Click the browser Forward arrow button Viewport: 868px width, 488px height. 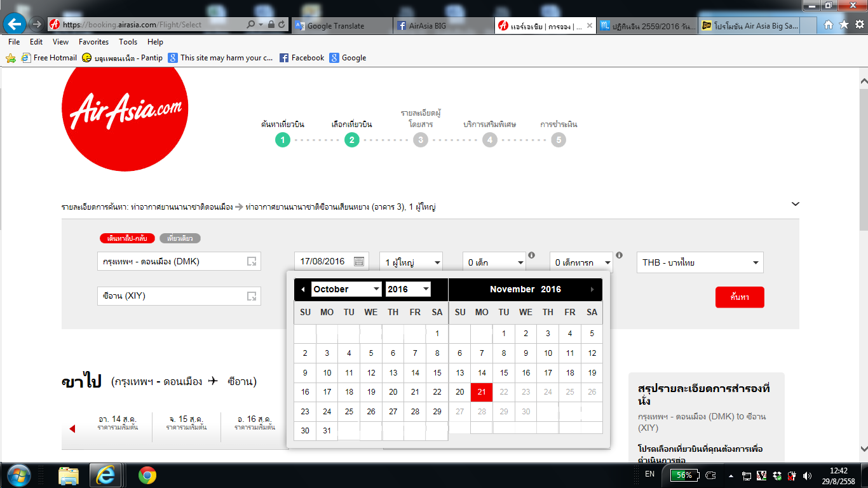click(37, 25)
